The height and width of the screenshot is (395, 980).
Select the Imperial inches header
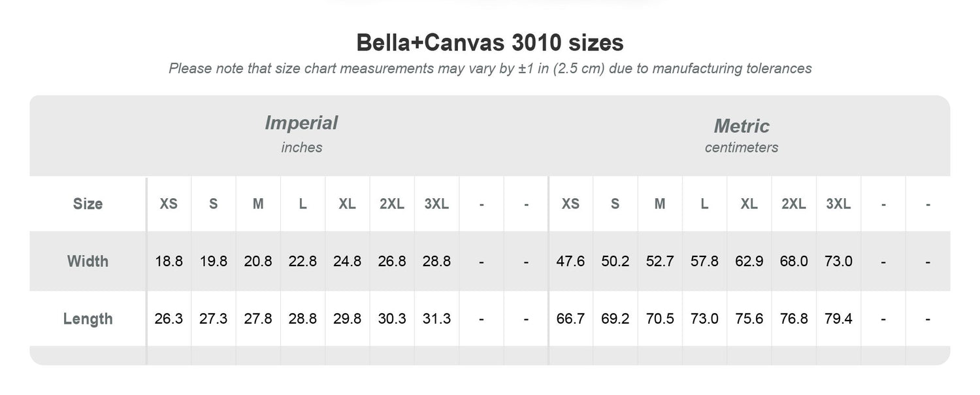point(301,134)
